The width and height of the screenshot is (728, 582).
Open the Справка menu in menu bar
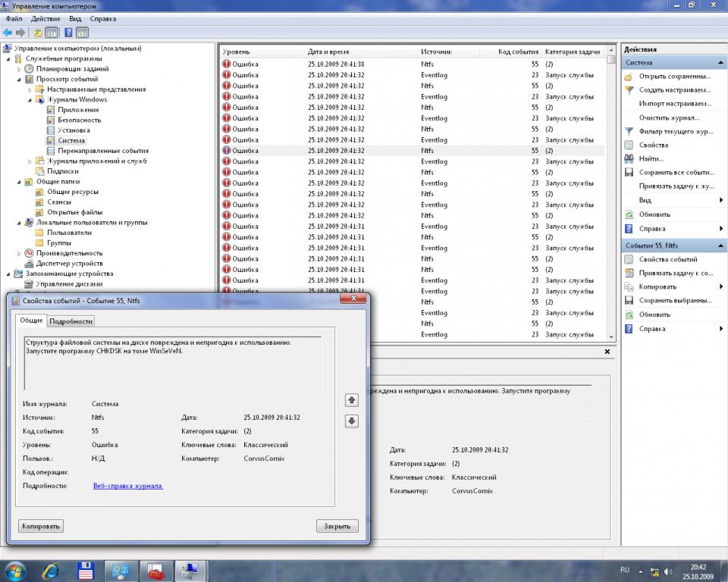103,18
